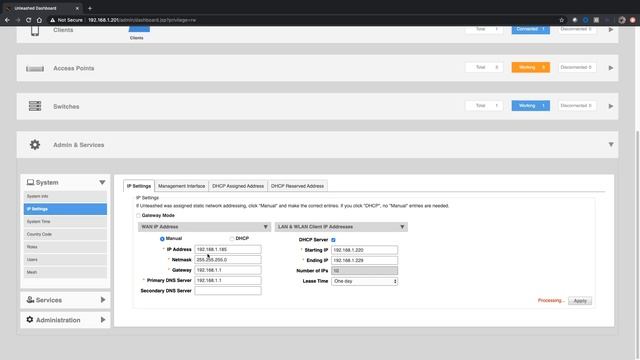This screenshot has width=640, height=360.
Task: Open Country Code in sidebar
Action: tap(65, 234)
